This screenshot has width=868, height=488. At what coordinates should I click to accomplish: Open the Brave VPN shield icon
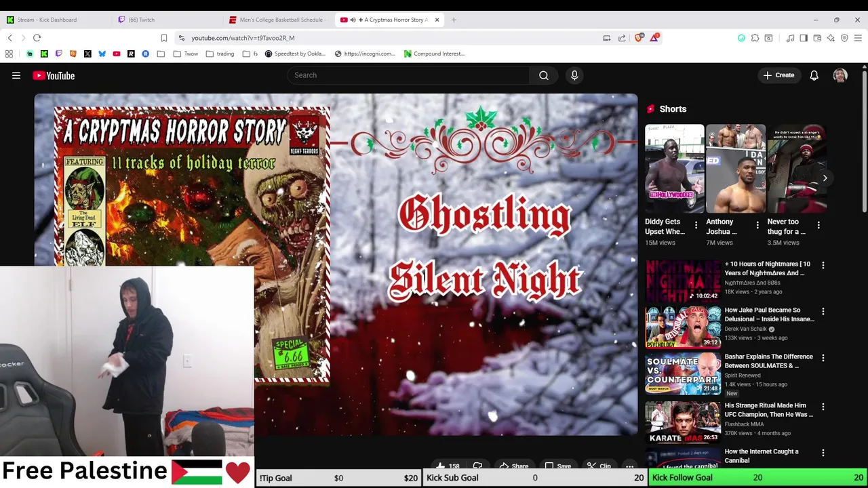[844, 38]
